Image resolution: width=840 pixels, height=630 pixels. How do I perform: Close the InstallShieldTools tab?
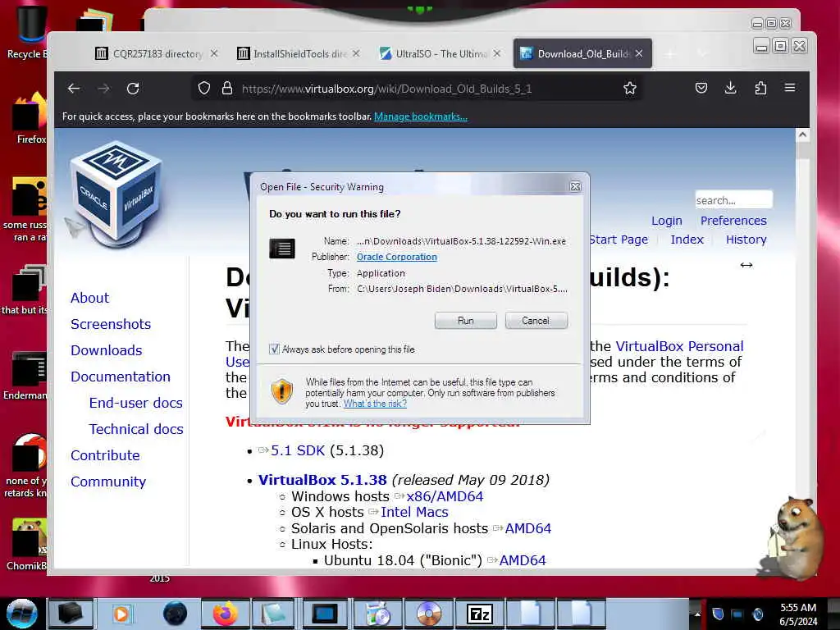point(356,53)
